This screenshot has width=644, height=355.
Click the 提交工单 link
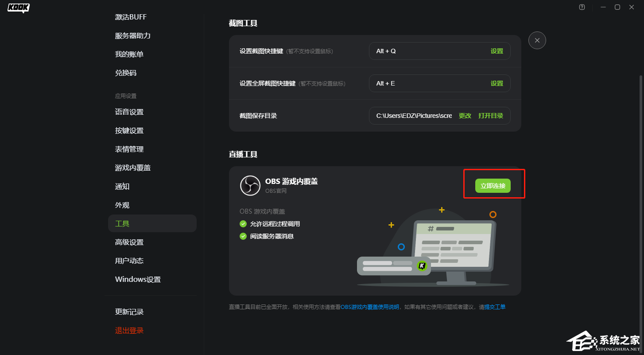click(496, 306)
